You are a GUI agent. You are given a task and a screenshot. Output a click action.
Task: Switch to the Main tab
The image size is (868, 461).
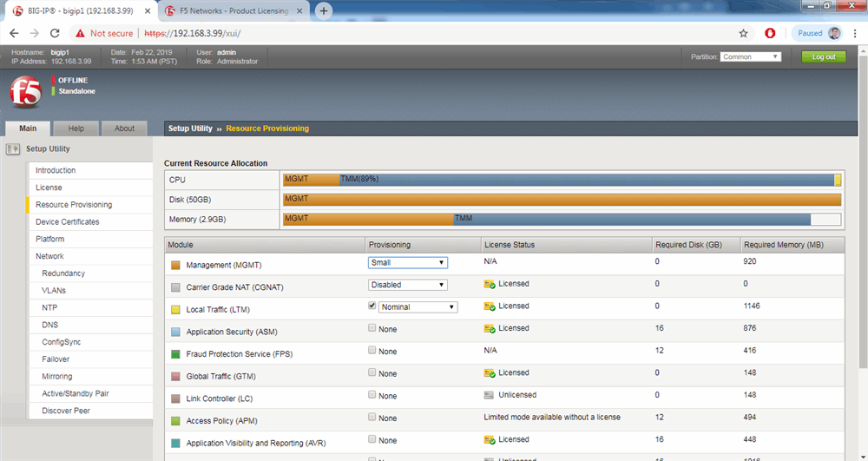click(x=28, y=128)
